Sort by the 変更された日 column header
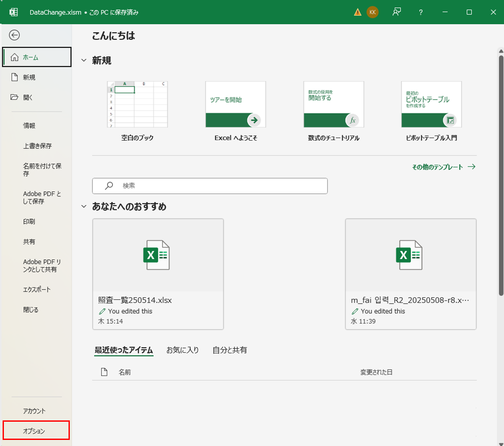This screenshot has width=504, height=446. pos(376,372)
